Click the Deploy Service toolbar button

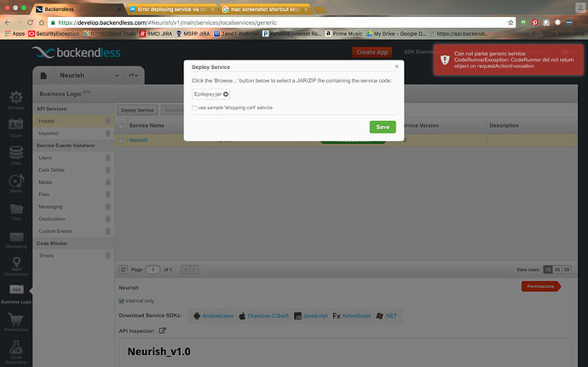pos(137,110)
